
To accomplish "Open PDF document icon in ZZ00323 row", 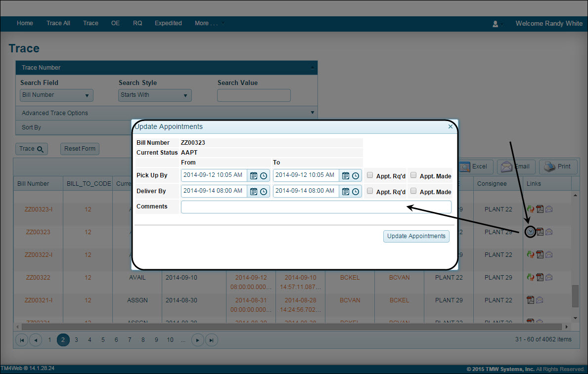I will pos(540,232).
